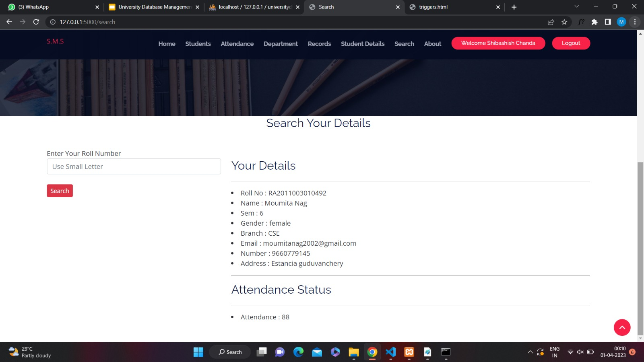This screenshot has height=362, width=644.
Task: Navigate back in the browser
Action: (x=9, y=22)
